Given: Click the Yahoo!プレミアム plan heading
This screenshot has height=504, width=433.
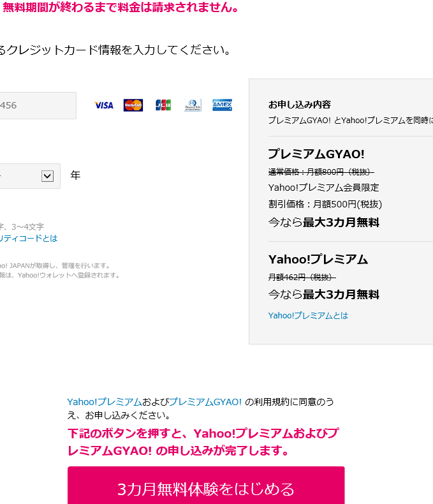Looking at the screenshot, I should [x=318, y=260].
